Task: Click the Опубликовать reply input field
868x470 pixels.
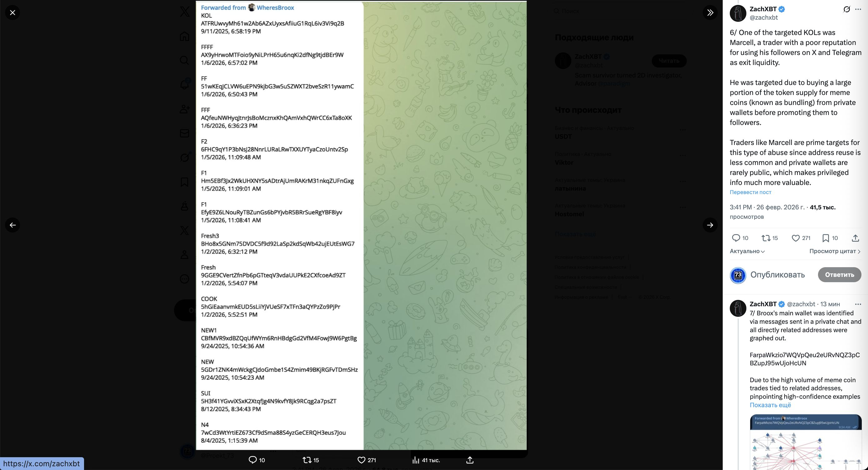Action: tap(777, 275)
